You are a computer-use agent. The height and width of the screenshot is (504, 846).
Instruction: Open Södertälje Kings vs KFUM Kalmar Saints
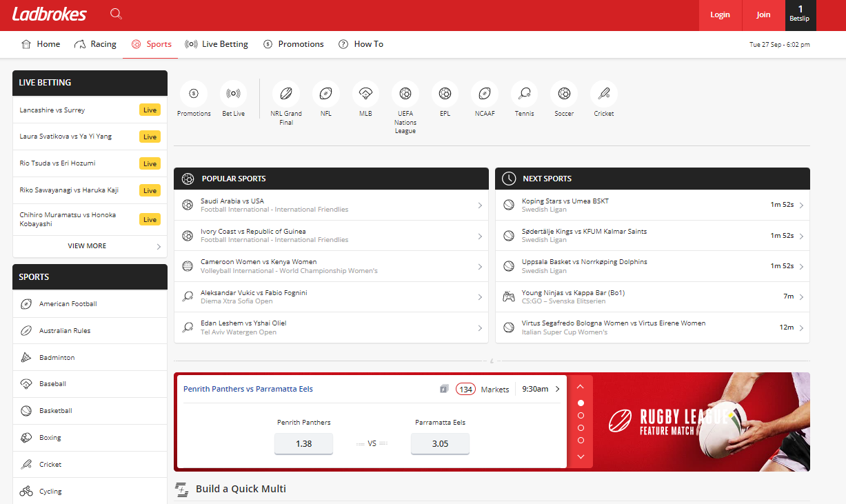(652, 236)
